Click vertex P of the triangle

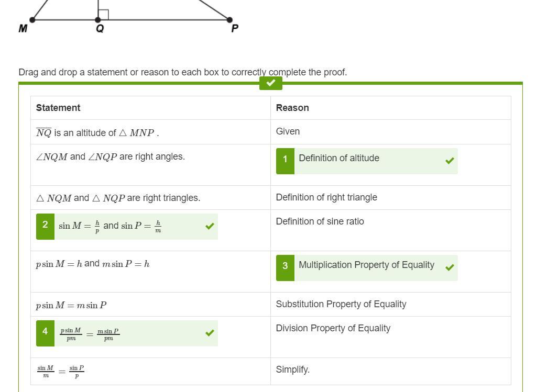coord(229,20)
